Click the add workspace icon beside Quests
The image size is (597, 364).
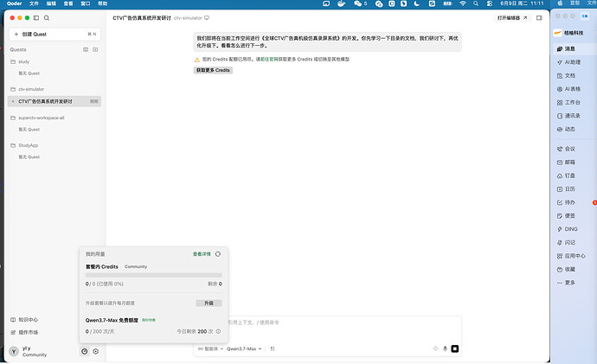95,49
